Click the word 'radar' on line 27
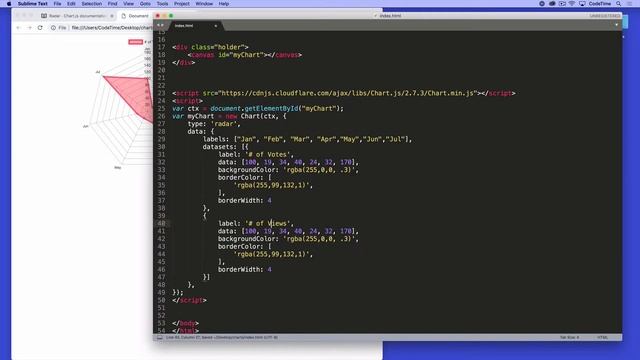 click(225, 124)
